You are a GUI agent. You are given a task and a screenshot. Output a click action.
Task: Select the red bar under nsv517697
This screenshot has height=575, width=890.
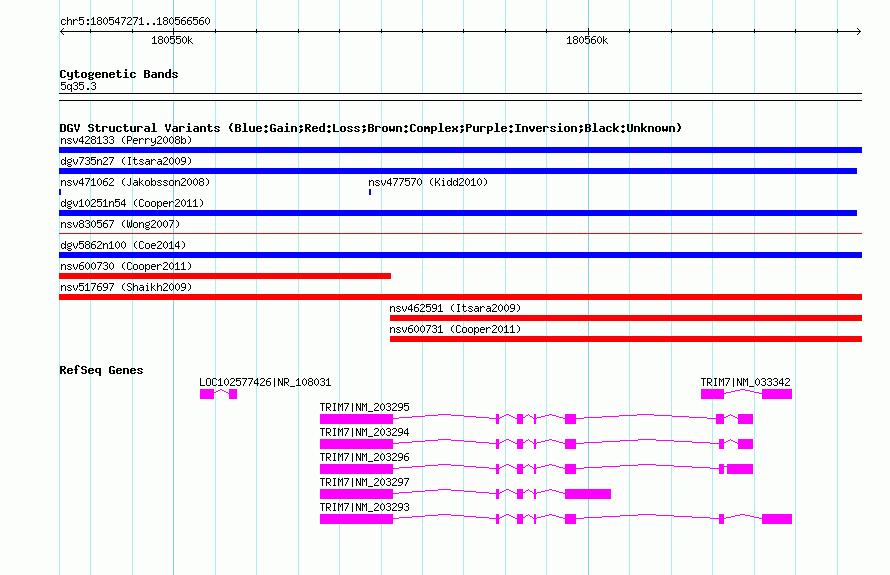pos(460,297)
